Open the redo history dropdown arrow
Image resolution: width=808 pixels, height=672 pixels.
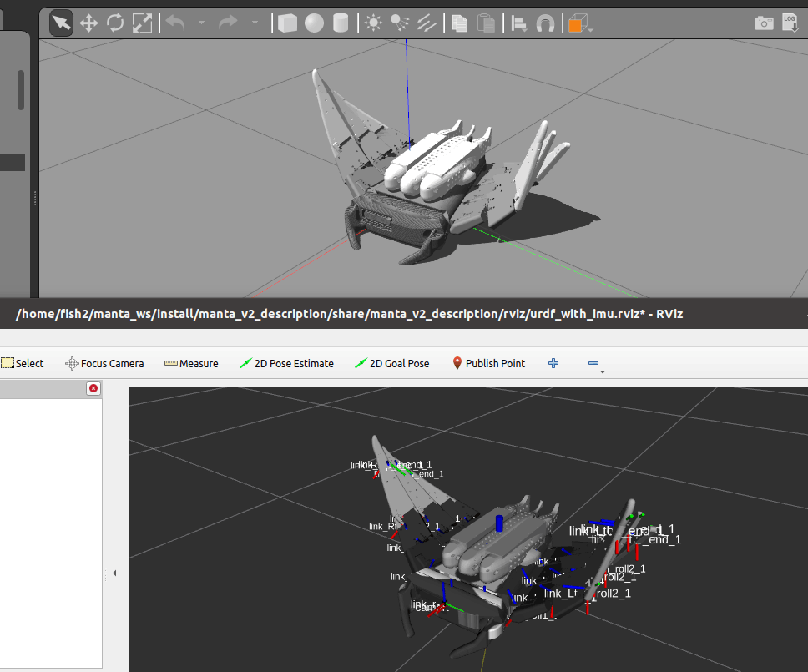tap(255, 23)
